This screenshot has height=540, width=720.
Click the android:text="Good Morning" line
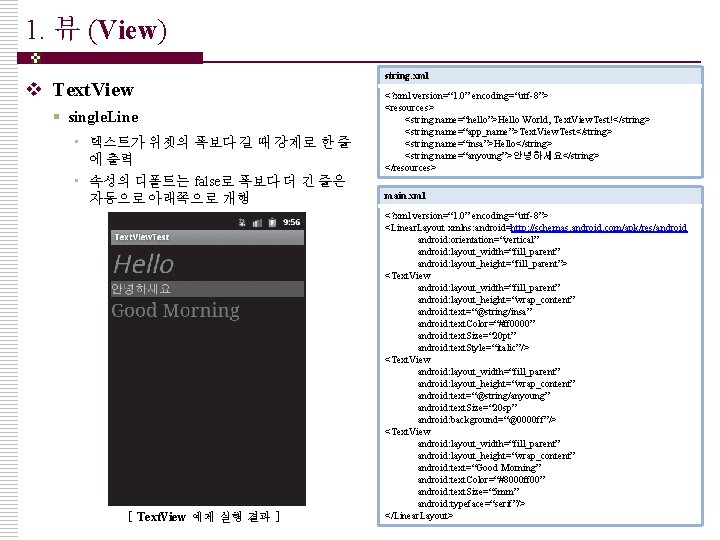coord(479,468)
